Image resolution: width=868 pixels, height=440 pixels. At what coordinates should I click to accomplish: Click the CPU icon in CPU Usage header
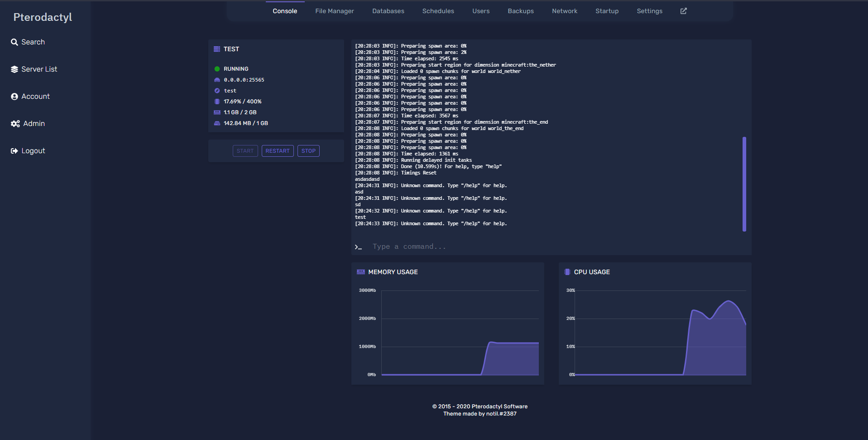point(567,272)
